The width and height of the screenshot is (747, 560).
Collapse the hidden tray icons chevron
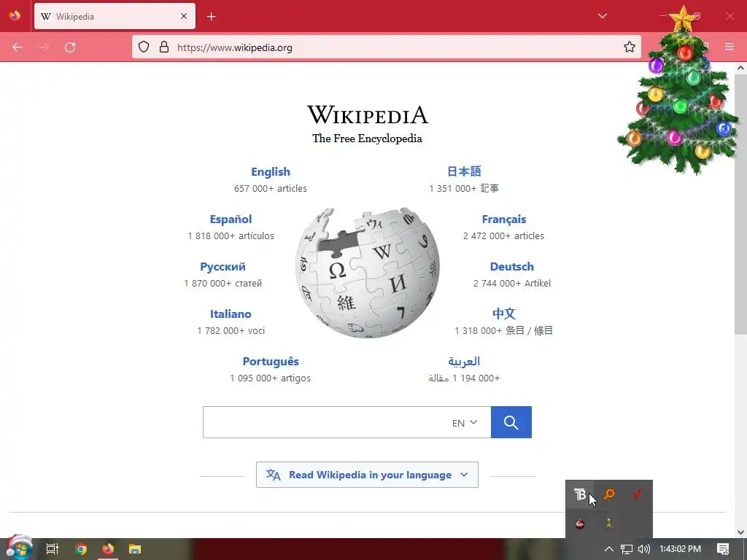608,549
